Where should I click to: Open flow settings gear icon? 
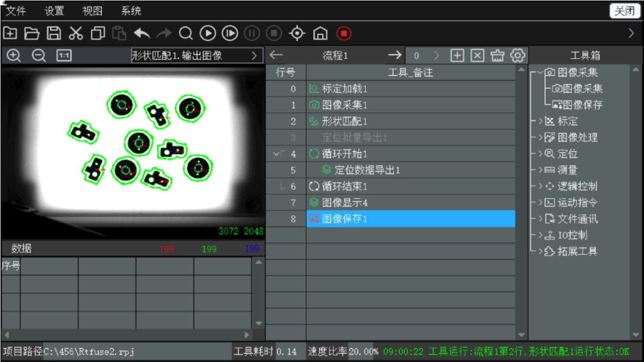pos(518,55)
